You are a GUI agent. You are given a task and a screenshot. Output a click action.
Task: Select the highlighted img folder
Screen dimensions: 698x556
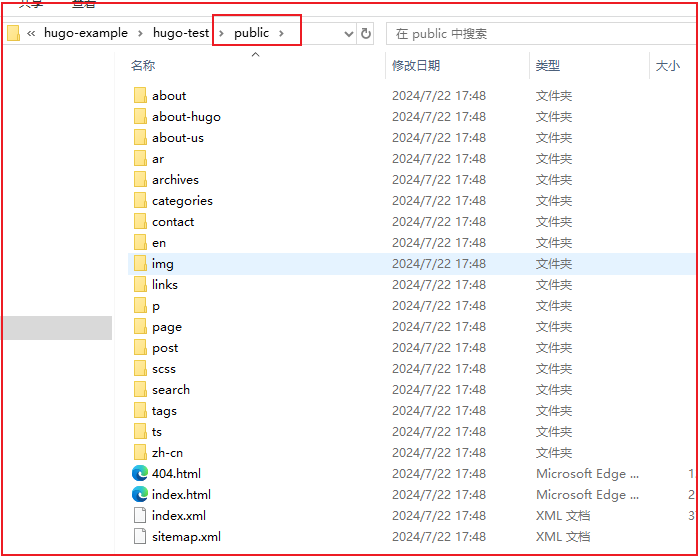[162, 264]
